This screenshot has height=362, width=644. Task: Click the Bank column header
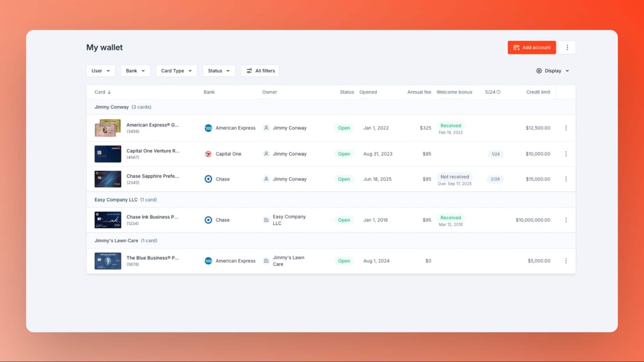209,92
